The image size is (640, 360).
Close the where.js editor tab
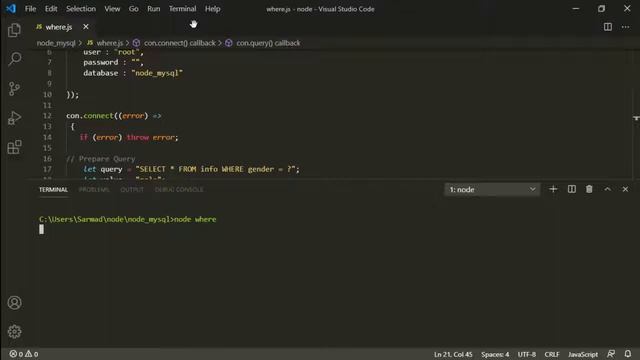tap(86, 27)
